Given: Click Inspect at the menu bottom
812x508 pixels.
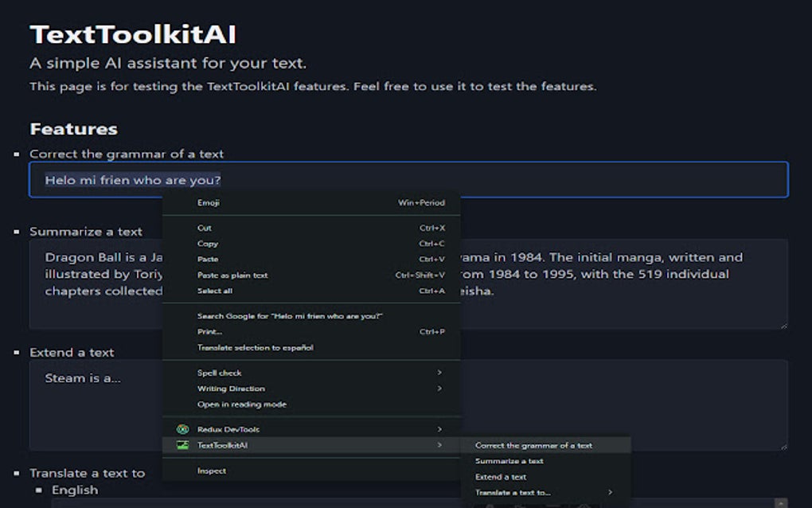Looking at the screenshot, I should [211, 471].
